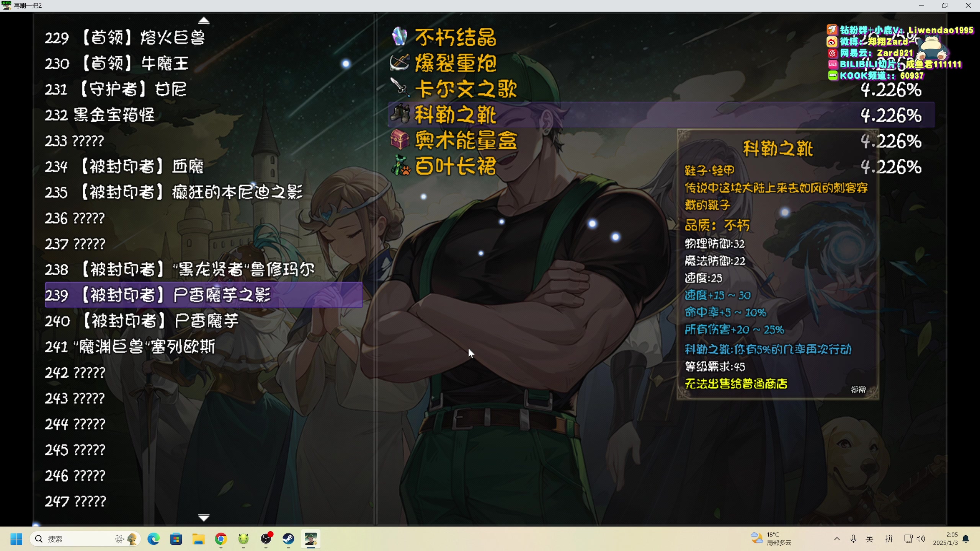Open the volume speaker tray icon
The width and height of the screenshot is (980, 551).
coord(921,539)
